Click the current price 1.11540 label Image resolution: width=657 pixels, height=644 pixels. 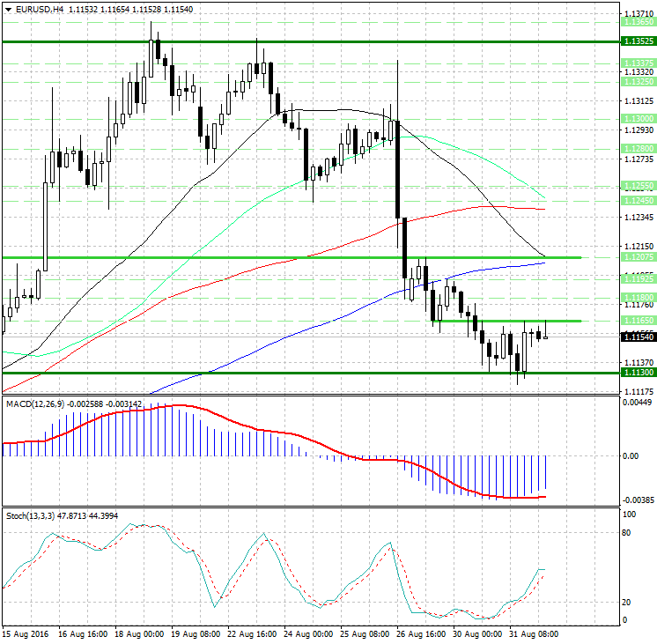[639, 337]
